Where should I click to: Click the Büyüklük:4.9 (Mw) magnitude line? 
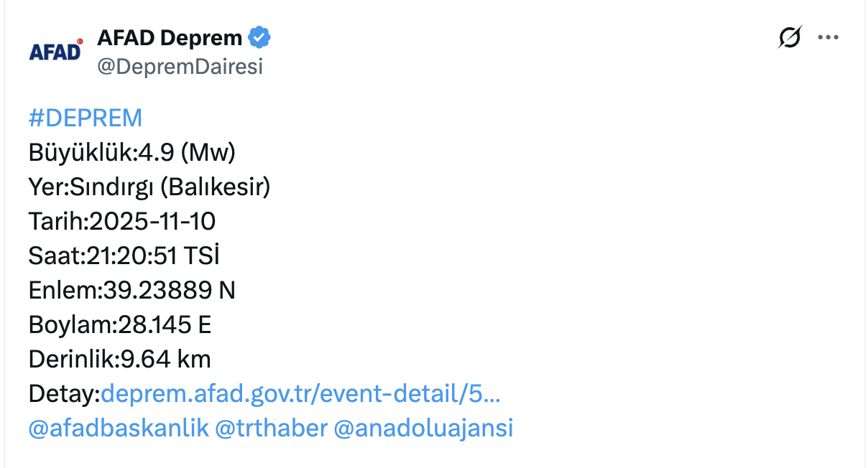[132, 152]
